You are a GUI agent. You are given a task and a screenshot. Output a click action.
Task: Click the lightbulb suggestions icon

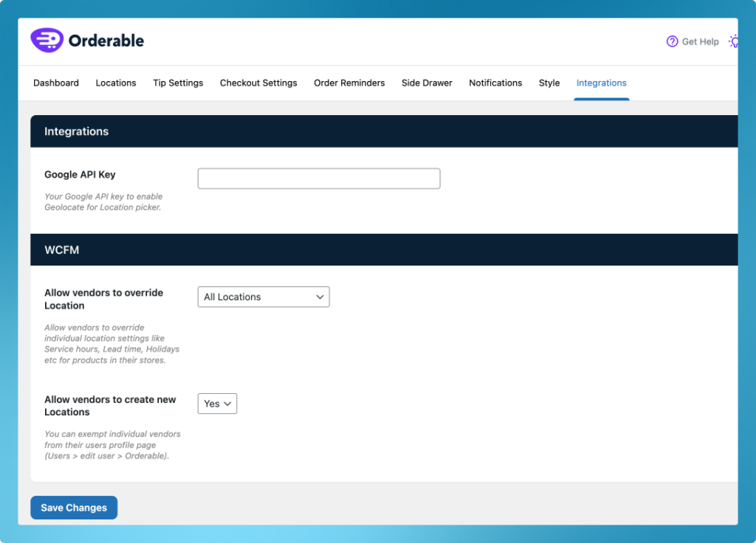[x=734, y=41]
